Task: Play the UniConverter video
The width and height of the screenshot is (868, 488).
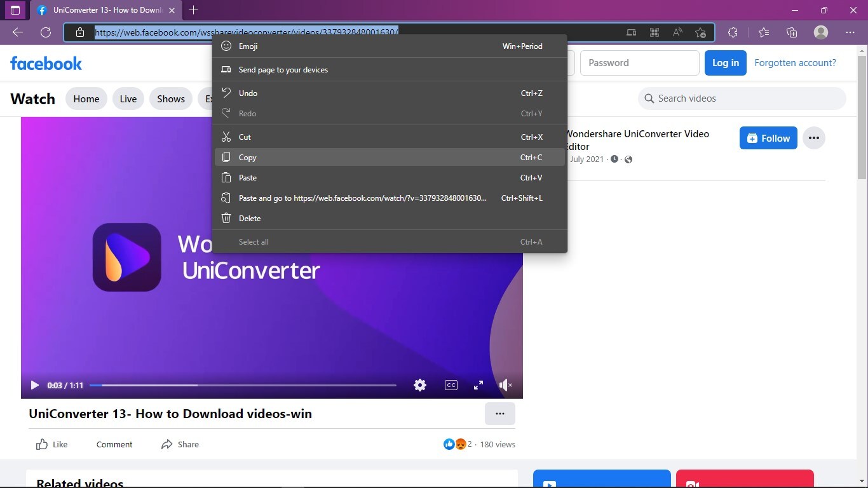Action: [34, 385]
